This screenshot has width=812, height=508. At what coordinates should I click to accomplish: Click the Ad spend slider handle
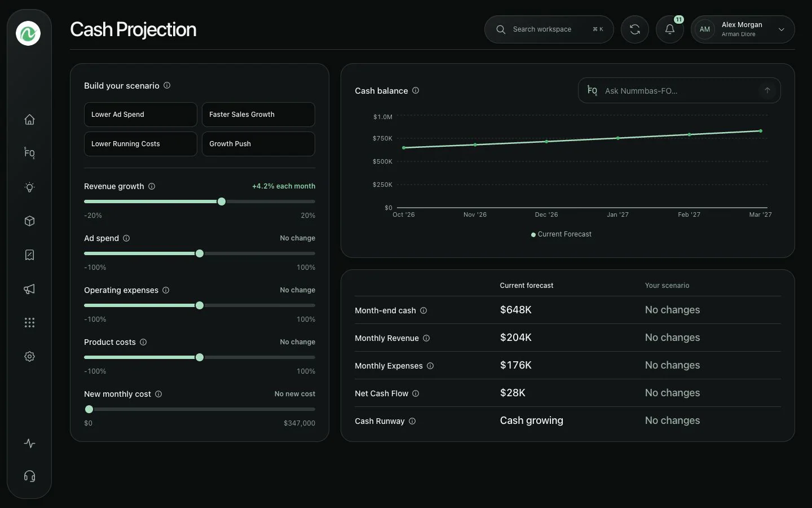coord(200,253)
